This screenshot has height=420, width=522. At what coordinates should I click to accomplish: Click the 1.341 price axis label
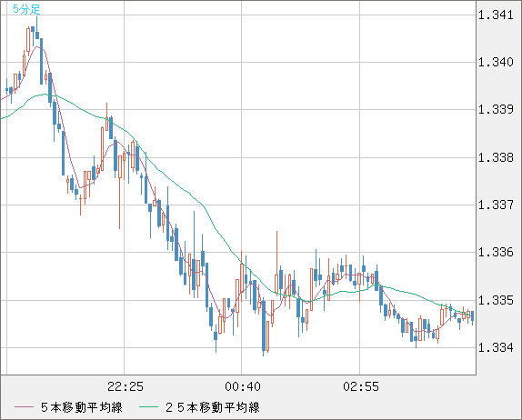[496, 15]
